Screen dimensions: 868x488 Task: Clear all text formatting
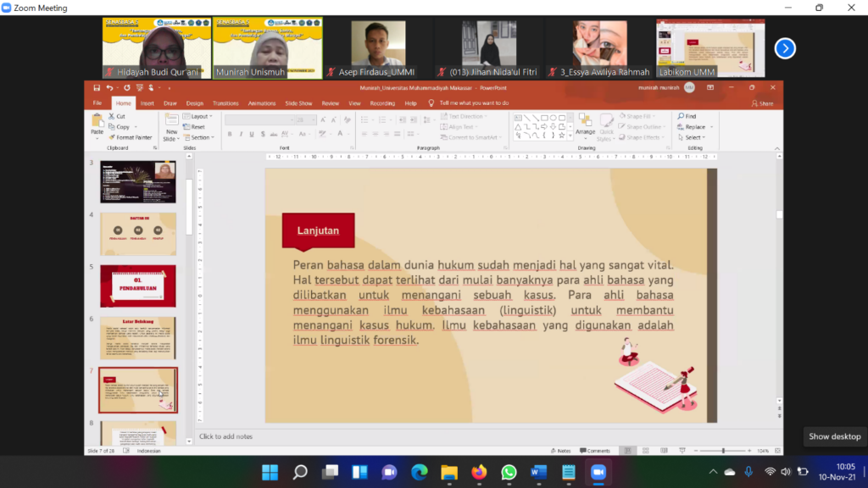(347, 119)
